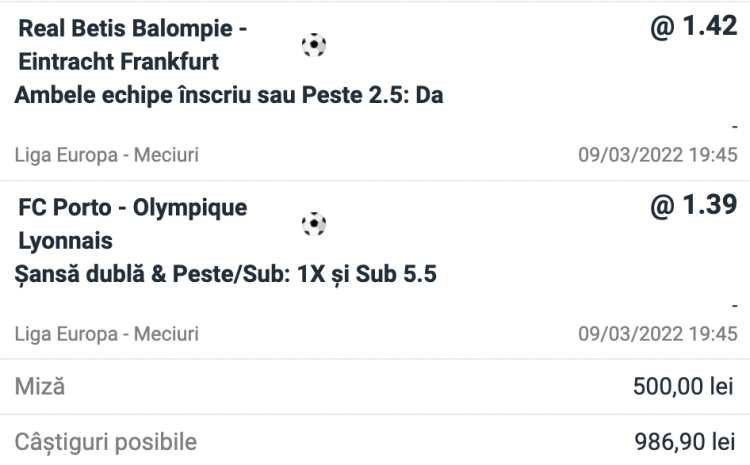Click 'Lyonnais' team name text
The height and width of the screenshot is (465, 750).
pyautogui.click(x=66, y=241)
